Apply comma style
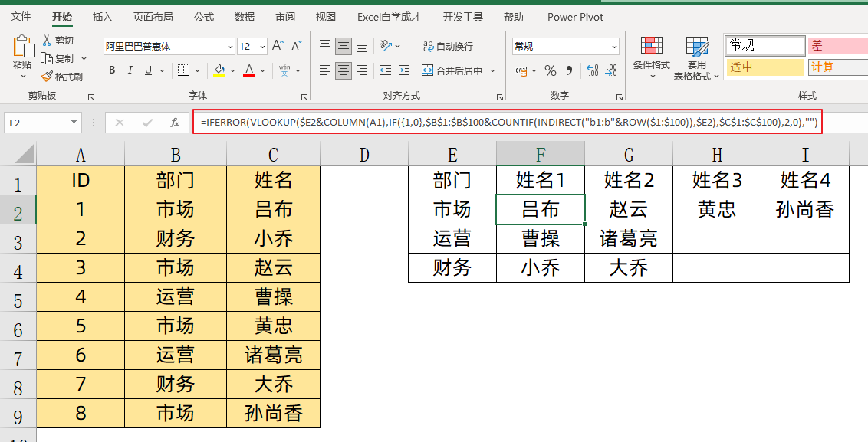The image size is (868, 442). tap(570, 70)
